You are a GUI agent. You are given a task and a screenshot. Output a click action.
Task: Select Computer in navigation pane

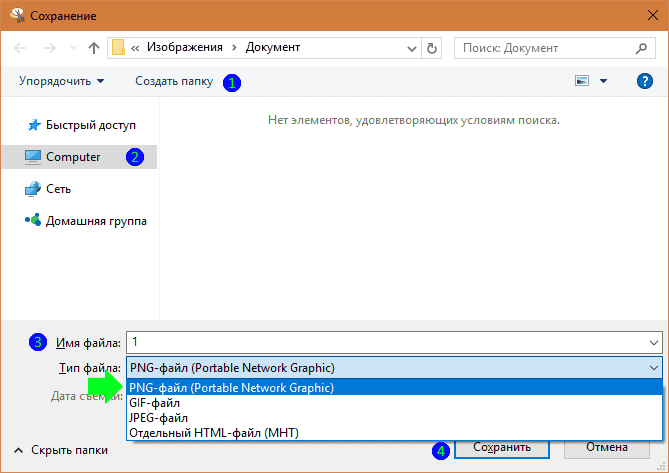(79, 157)
